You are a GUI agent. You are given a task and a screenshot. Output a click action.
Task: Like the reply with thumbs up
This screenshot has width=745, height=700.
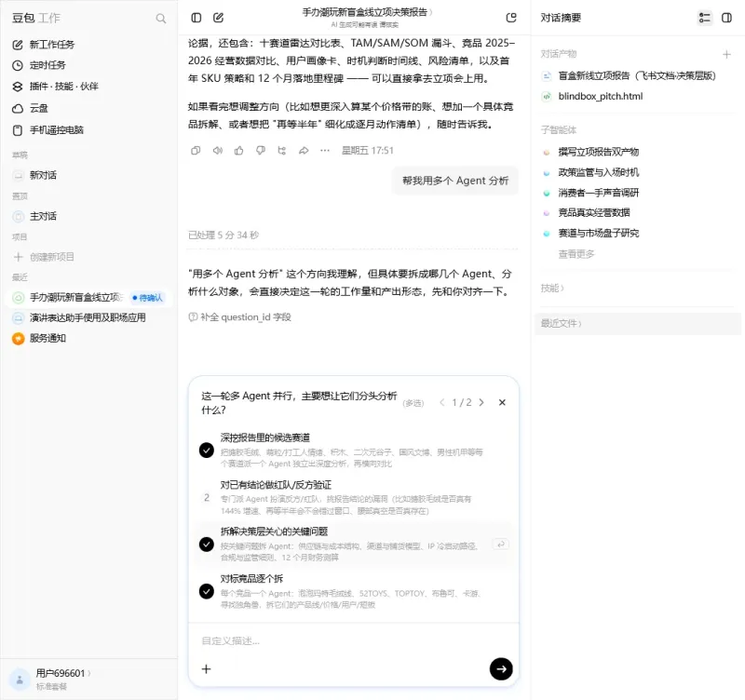click(x=239, y=151)
